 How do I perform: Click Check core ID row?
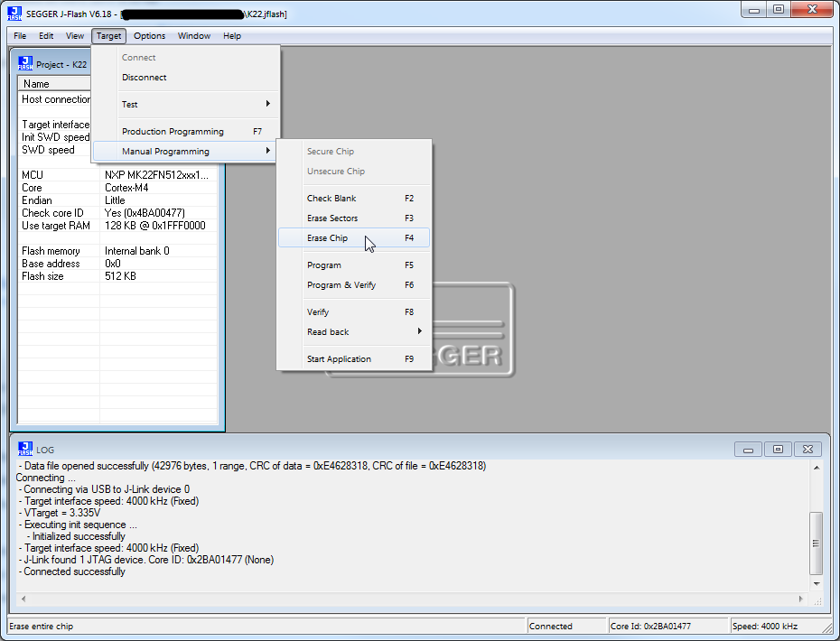point(117,213)
